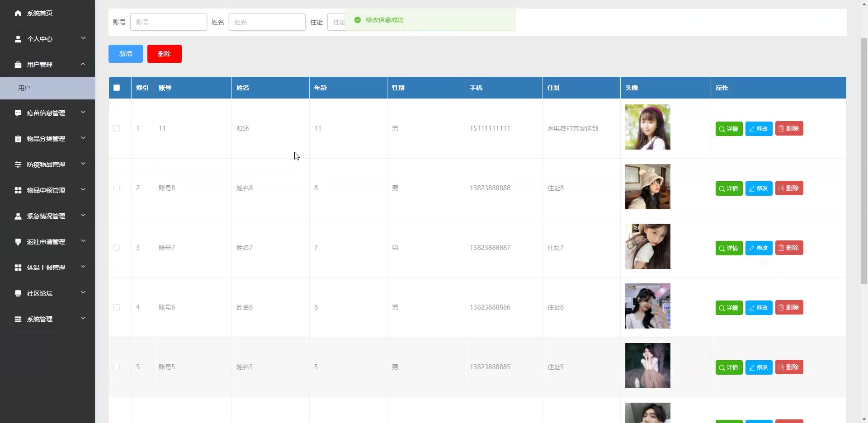Open the 系统首页 menu item

click(47, 13)
